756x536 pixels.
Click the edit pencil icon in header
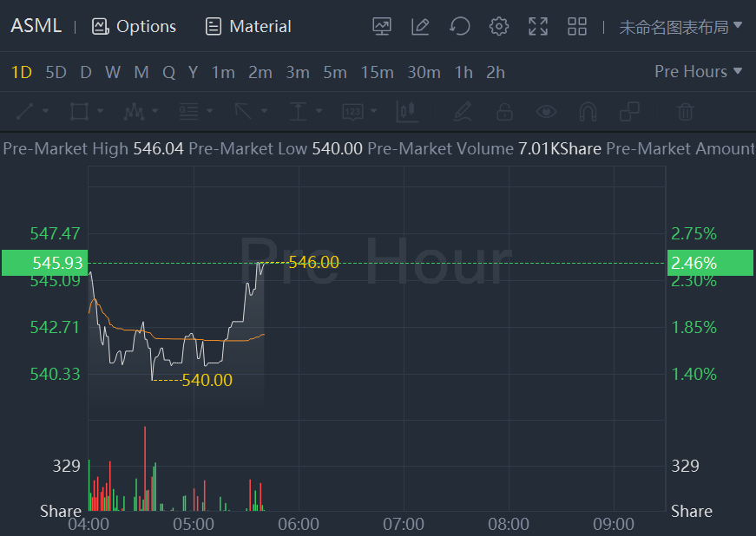(421, 26)
